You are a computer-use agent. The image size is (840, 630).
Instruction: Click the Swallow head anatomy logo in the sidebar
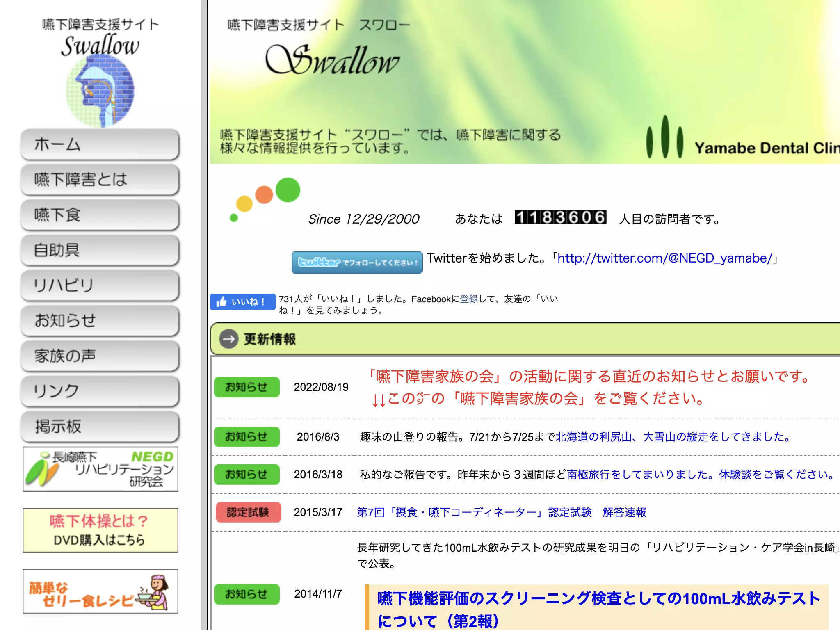tap(100, 91)
